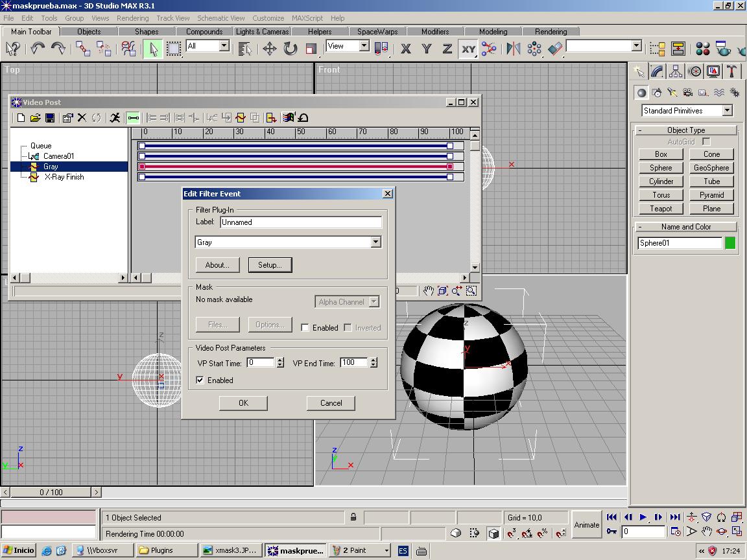This screenshot has width=747, height=560.
Task: Open the named selection sets dropdown
Action: click(637, 45)
